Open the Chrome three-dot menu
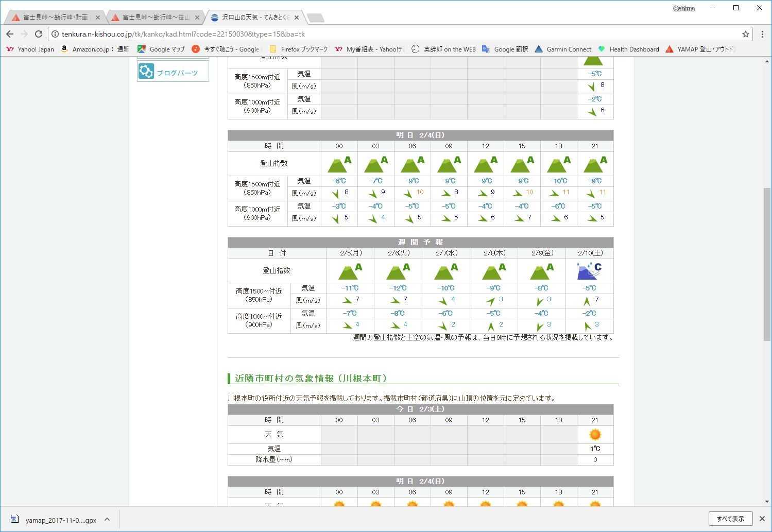This screenshot has width=772, height=532. (762, 34)
